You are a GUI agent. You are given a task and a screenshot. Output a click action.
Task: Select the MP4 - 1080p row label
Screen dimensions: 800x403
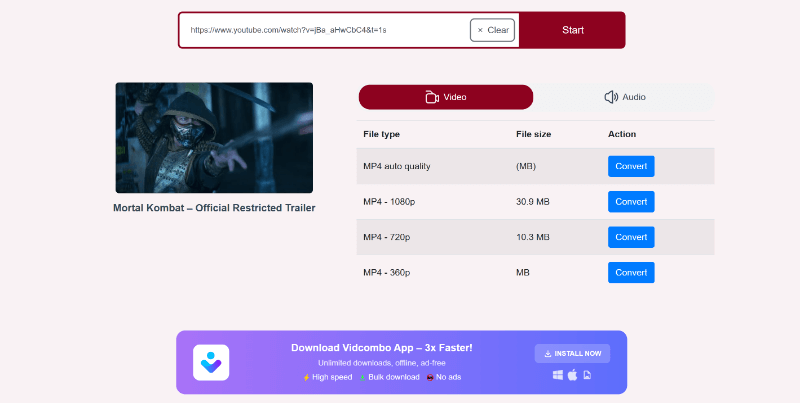(389, 202)
